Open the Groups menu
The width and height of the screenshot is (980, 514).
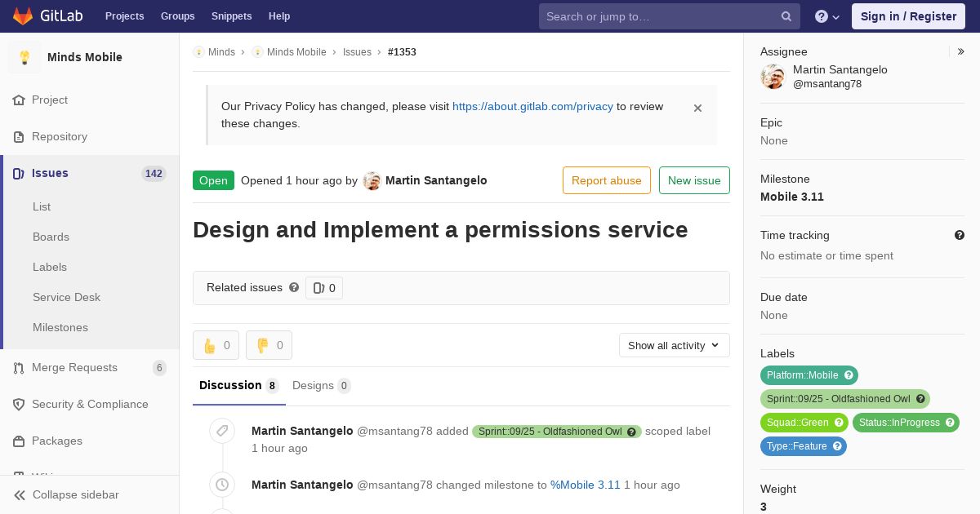(178, 16)
